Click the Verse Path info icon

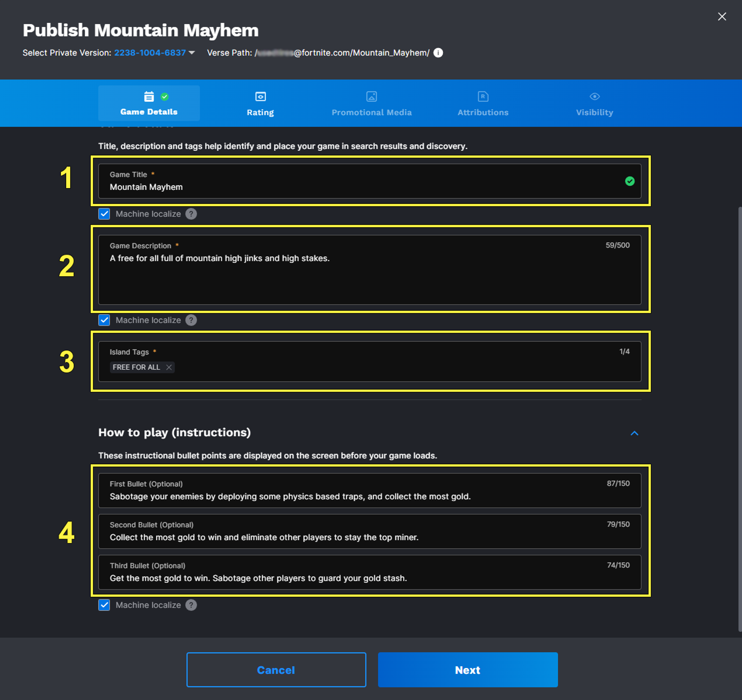pyautogui.click(x=438, y=53)
